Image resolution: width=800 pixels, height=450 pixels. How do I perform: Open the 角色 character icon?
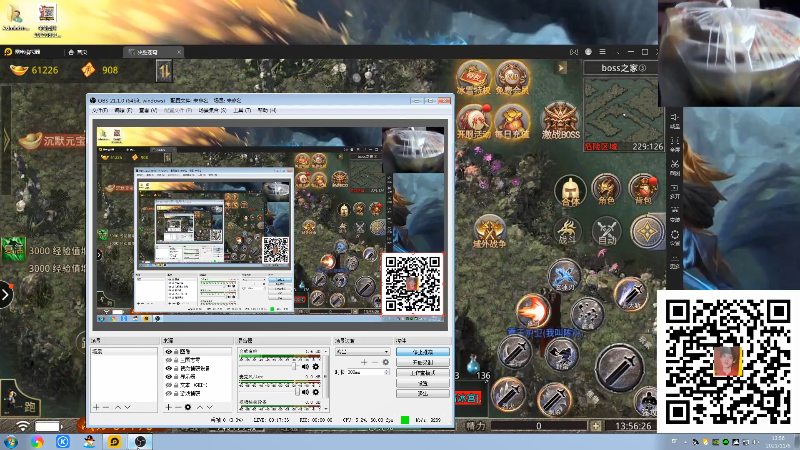(606, 189)
